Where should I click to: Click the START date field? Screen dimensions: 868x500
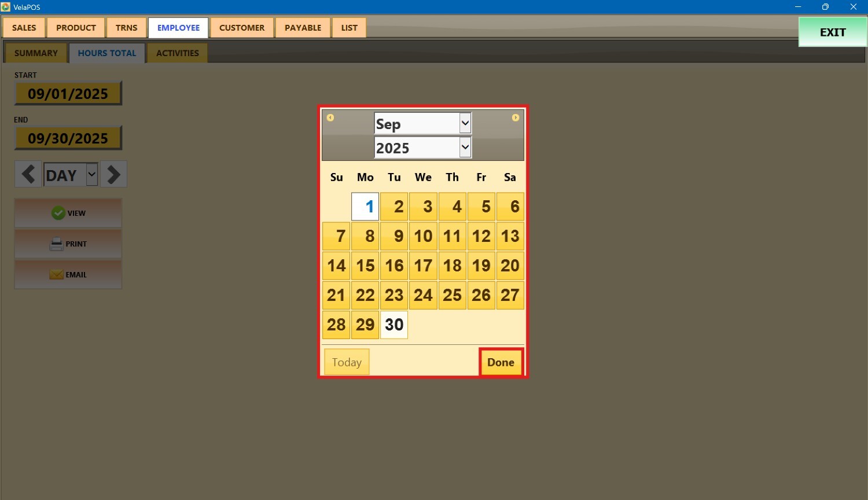coord(68,94)
